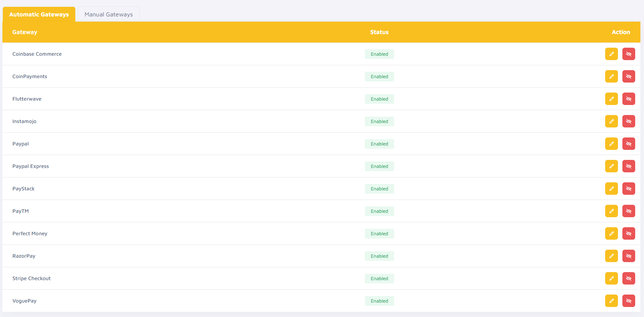Click the Enabled badge for Instamojo
Screen dimensions: 644x317
(379, 121)
